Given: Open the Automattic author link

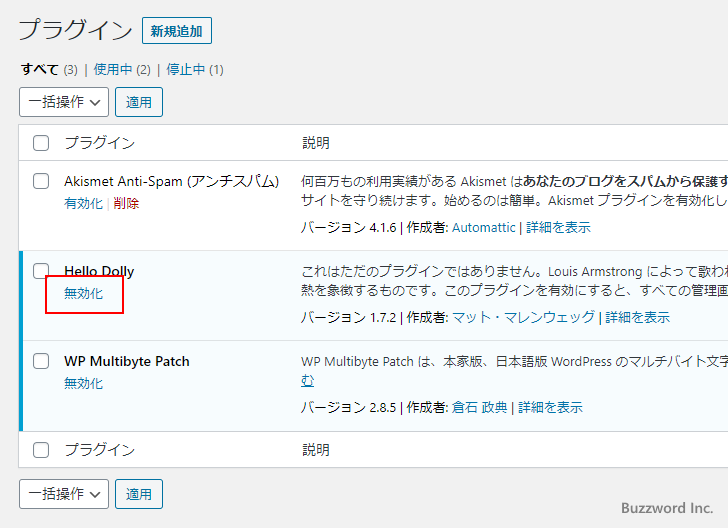Looking at the screenshot, I should 483,227.
